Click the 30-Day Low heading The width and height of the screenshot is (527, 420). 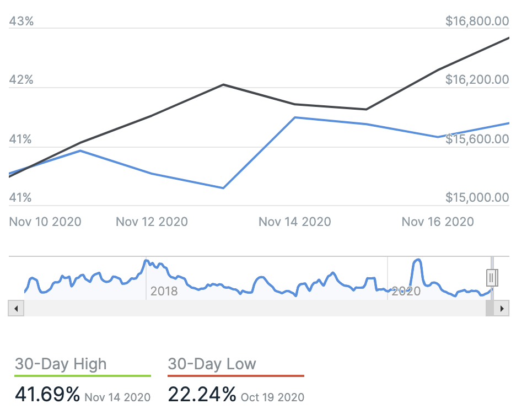212,364
